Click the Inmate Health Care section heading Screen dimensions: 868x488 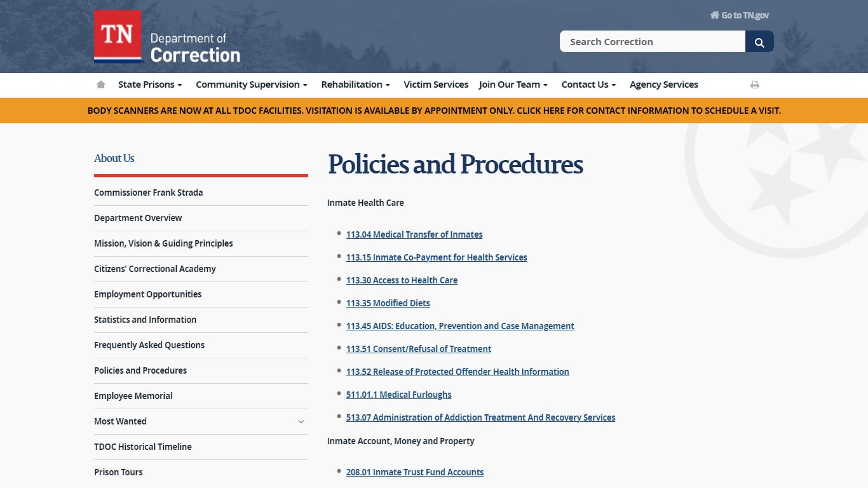coord(365,203)
